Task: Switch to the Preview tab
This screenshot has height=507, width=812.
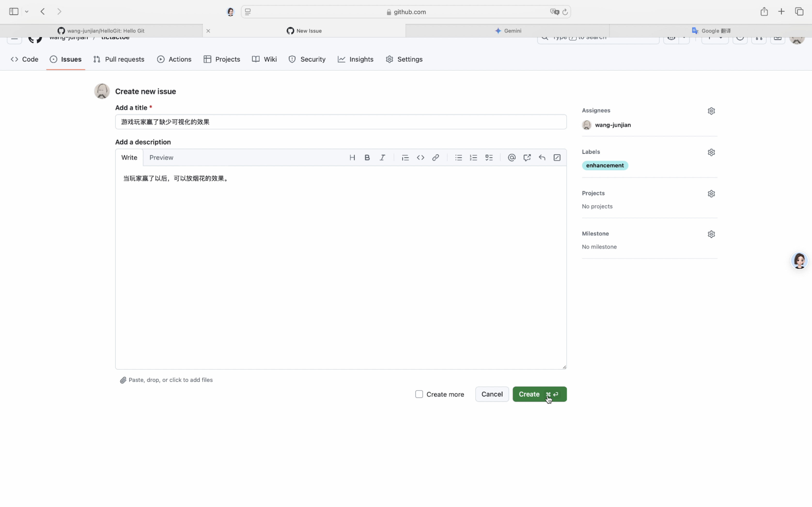Action: click(161, 158)
